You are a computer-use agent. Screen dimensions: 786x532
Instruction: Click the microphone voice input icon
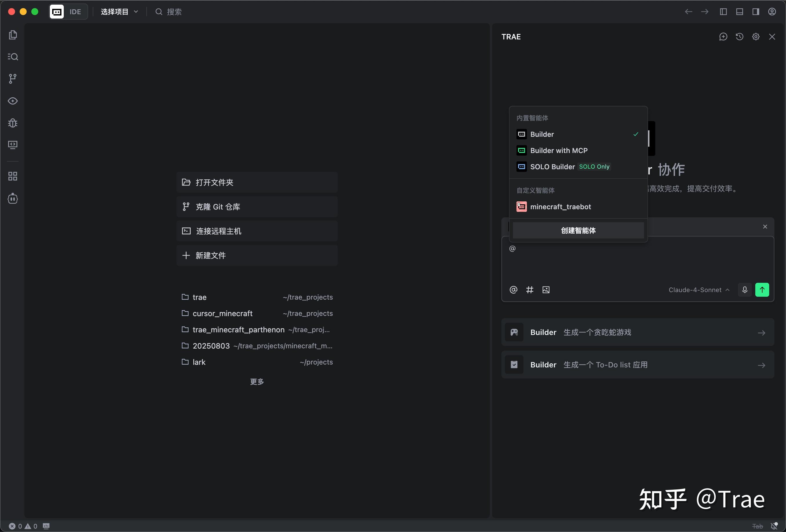(x=745, y=290)
